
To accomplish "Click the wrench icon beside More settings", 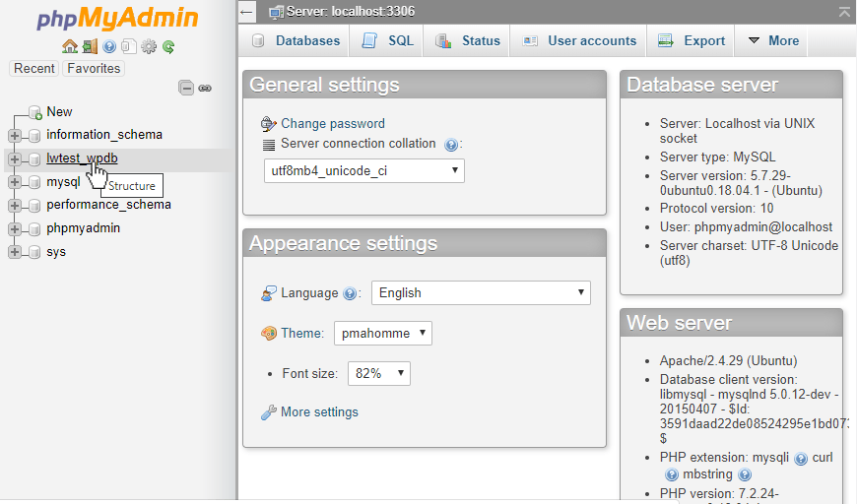I will (x=268, y=412).
